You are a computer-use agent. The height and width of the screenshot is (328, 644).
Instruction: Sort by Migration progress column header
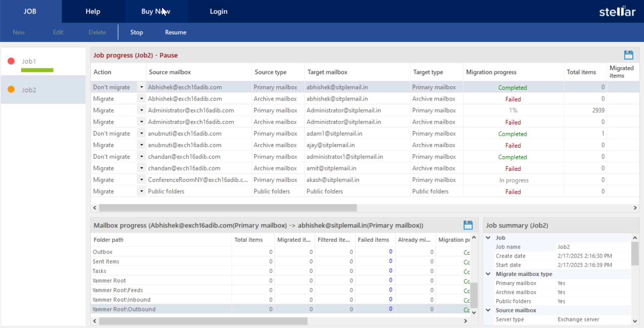(x=513, y=72)
